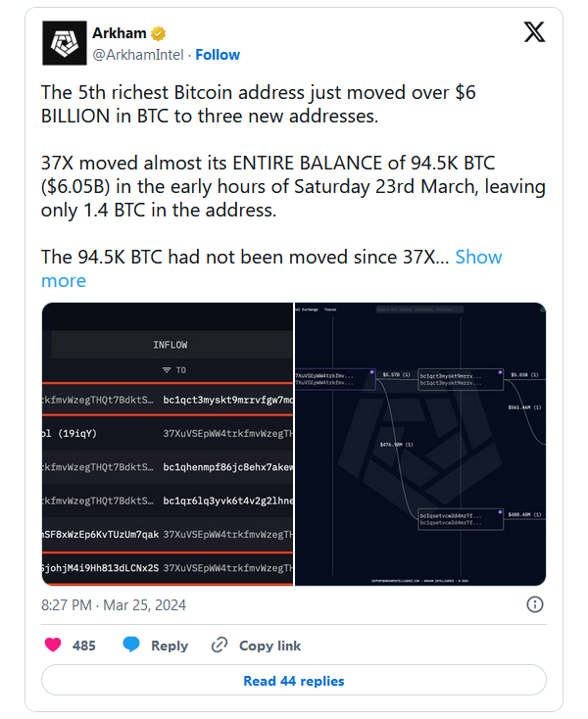Click the tweet info circle icon
588x719 pixels.
point(536,604)
